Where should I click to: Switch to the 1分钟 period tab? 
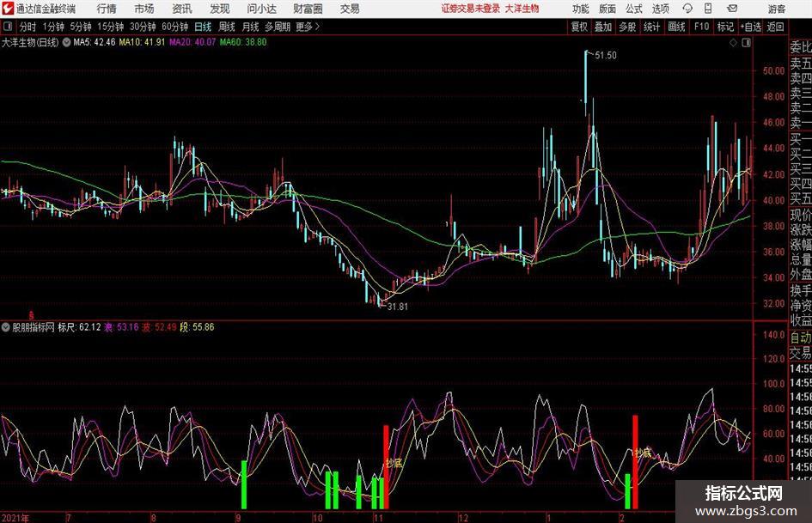coord(53,27)
